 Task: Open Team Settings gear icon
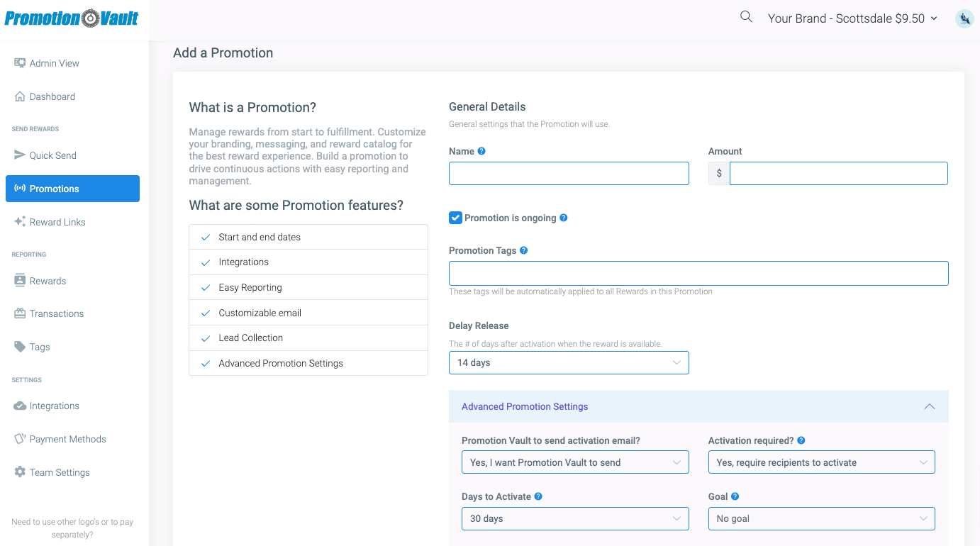18,472
